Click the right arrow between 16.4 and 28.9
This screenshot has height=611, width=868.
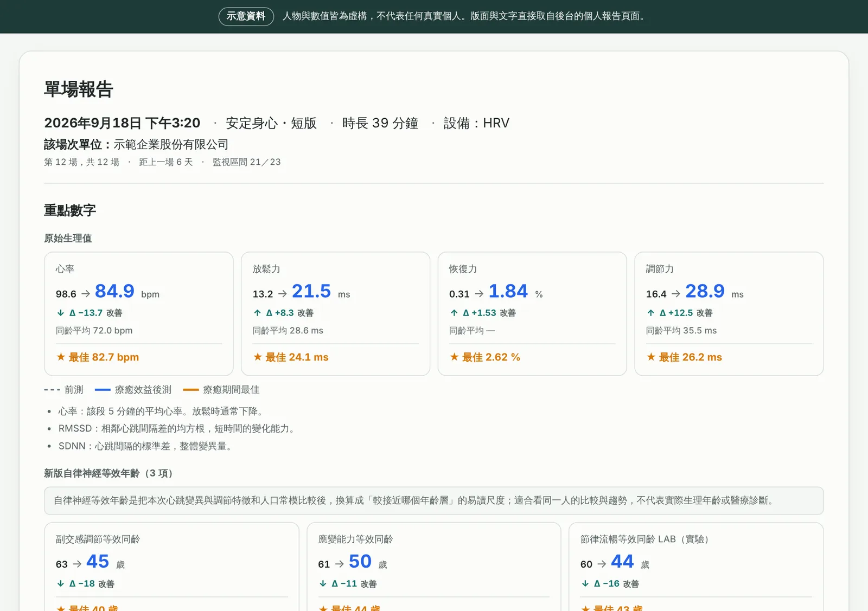(x=676, y=294)
